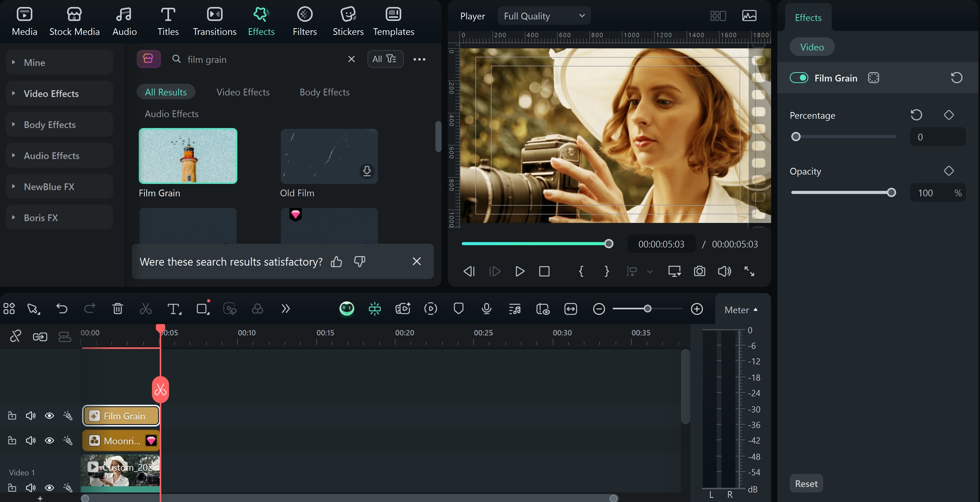The height and width of the screenshot is (502, 980).
Task: Open the Titles tab
Action: (168, 21)
